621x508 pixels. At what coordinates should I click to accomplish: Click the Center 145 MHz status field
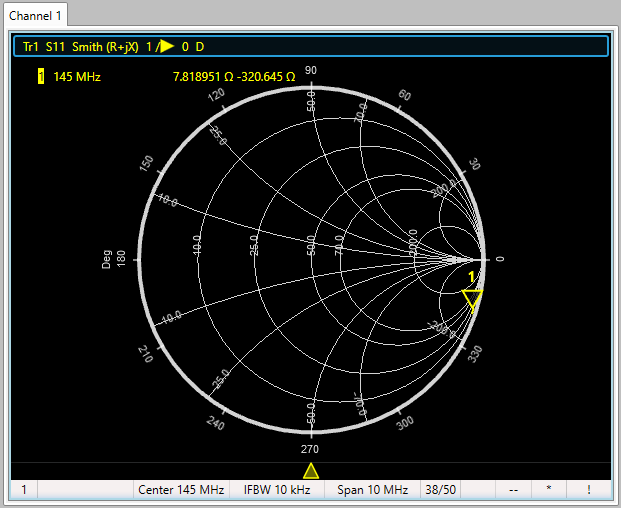[x=181, y=490]
